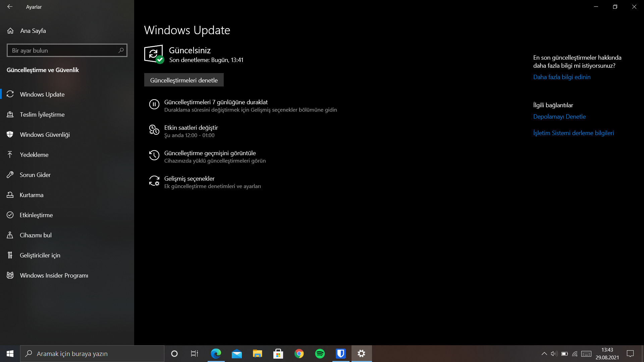This screenshot has height=362, width=644.
Task: Open Ana Sayfa home icon
Action: click(10, 31)
